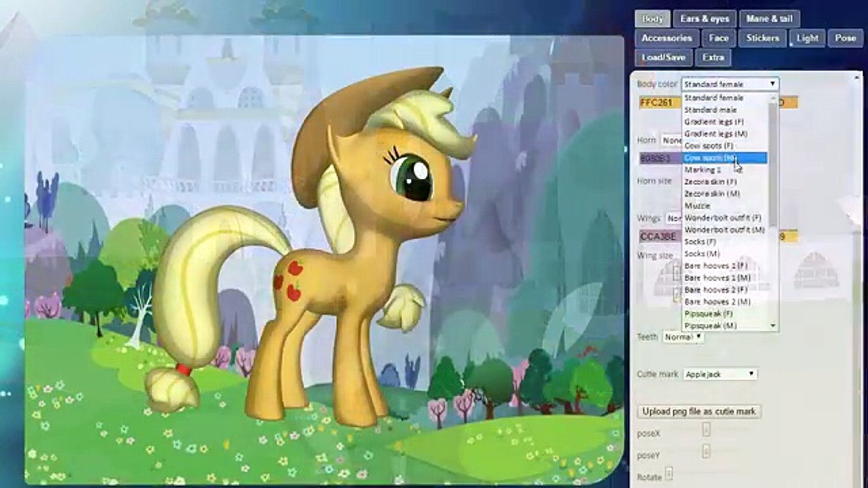This screenshot has width=868, height=488.
Task: Choose Cow spots (M) from list
Action: pyautogui.click(x=710, y=158)
